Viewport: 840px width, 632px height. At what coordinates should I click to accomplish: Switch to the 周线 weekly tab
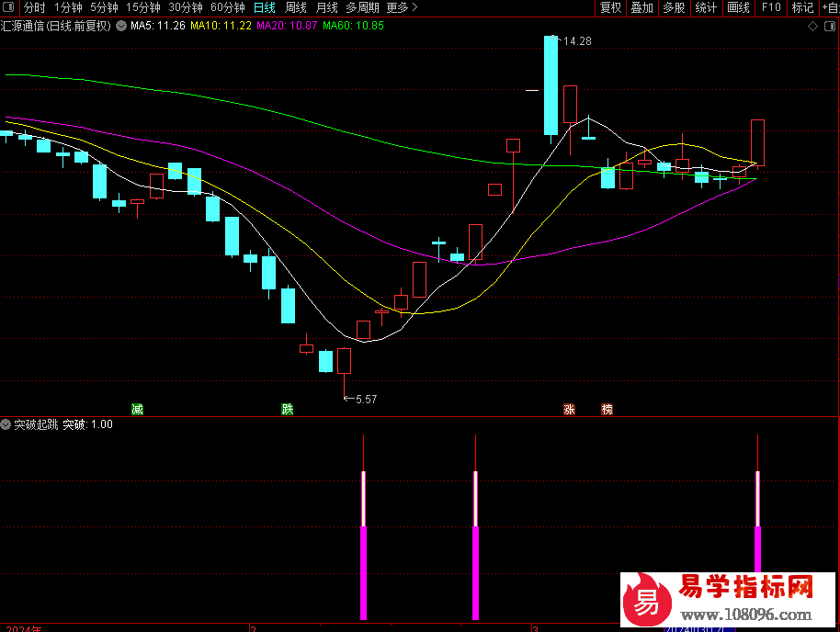[296, 7]
